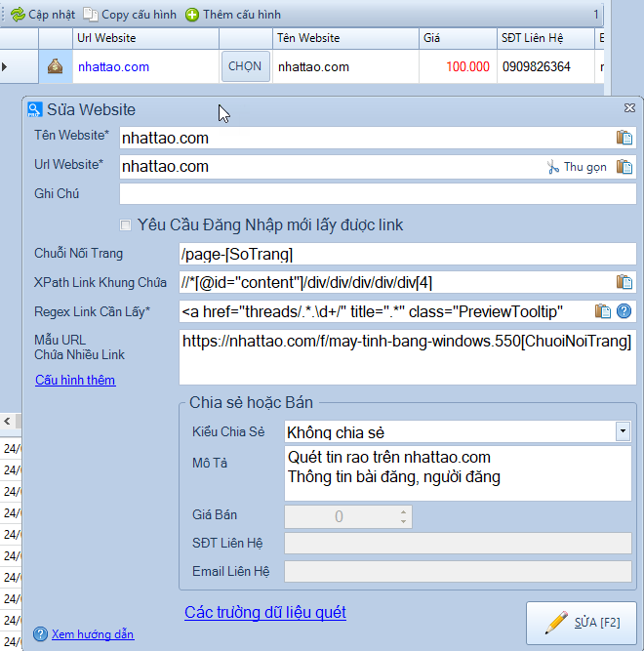Click Copy cấu hình toolbar button
The image size is (644, 651).
tap(130, 15)
